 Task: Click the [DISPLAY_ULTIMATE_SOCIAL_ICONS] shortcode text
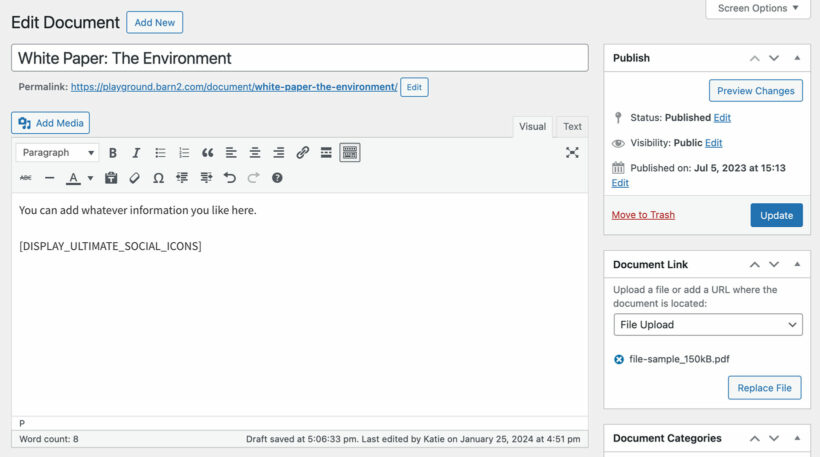(110, 246)
